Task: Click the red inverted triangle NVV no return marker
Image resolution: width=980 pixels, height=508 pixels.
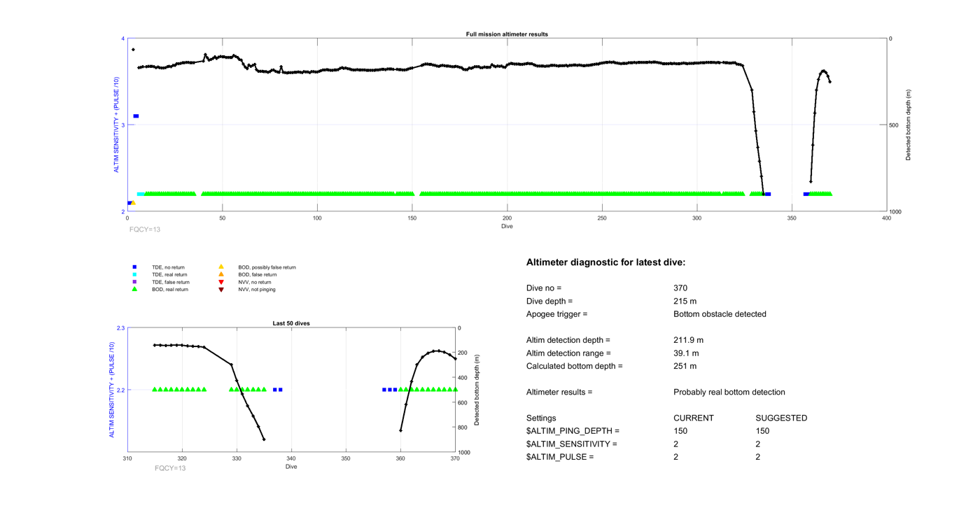Action: [x=221, y=282]
